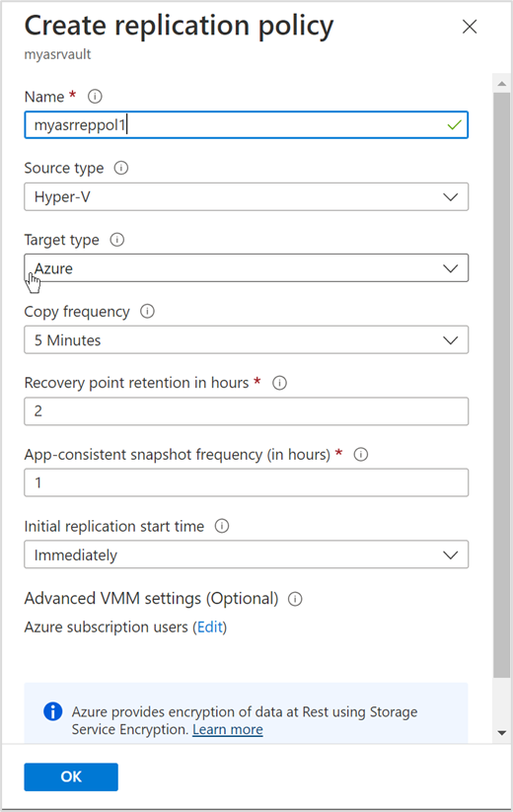513x812 pixels.
Task: Click the OK button
Action: [71, 776]
